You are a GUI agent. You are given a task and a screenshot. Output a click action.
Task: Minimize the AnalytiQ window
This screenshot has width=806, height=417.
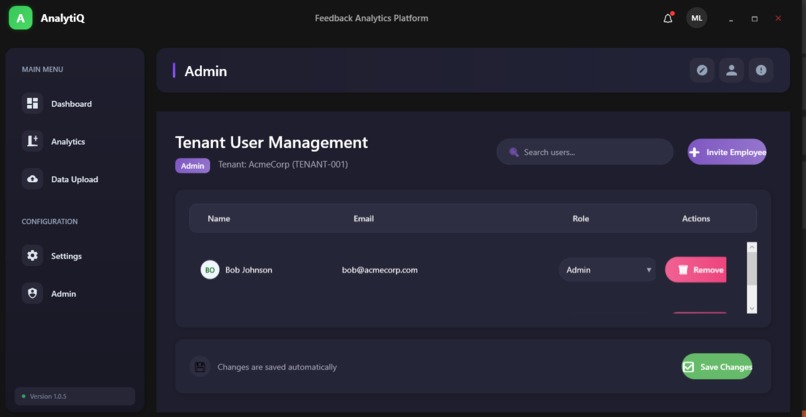click(x=730, y=19)
